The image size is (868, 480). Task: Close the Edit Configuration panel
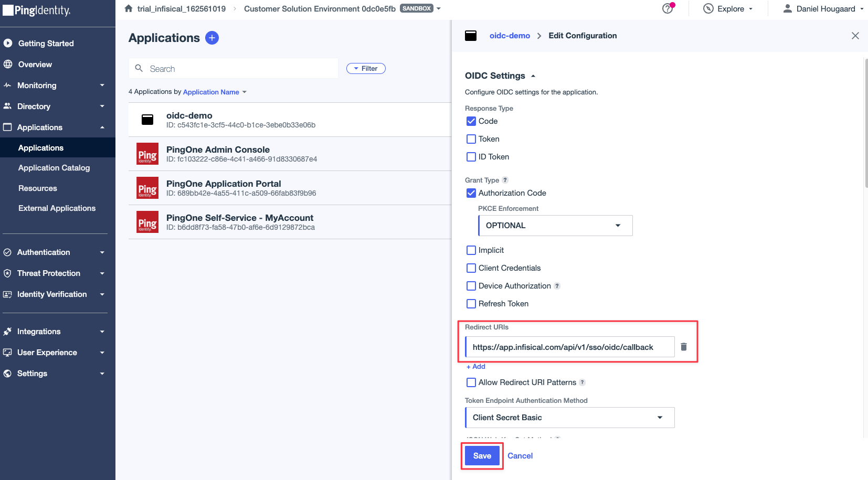855,36
